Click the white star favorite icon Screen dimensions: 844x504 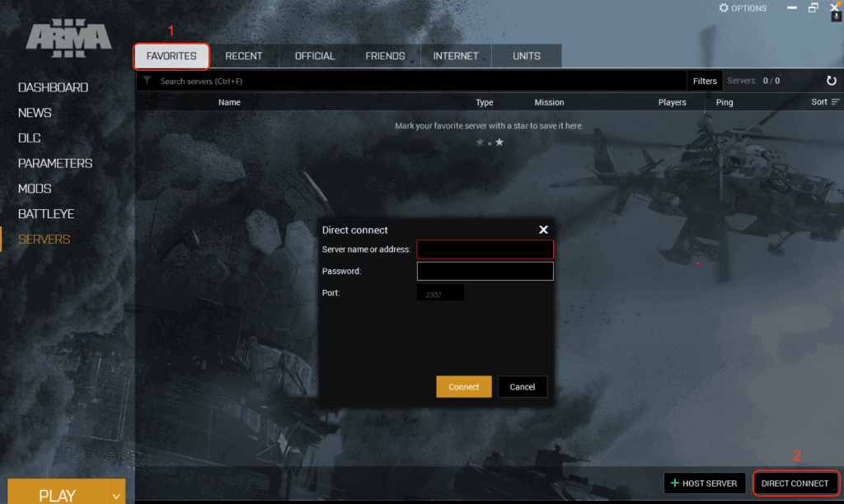[x=499, y=142]
